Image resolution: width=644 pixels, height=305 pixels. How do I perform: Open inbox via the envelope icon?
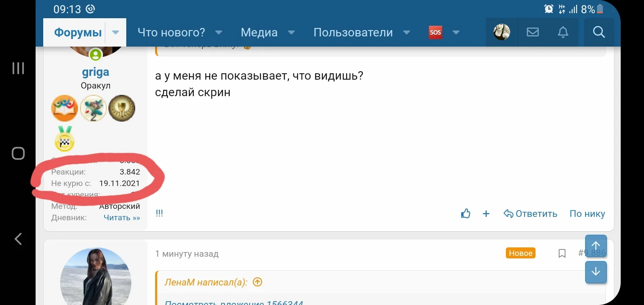click(533, 32)
